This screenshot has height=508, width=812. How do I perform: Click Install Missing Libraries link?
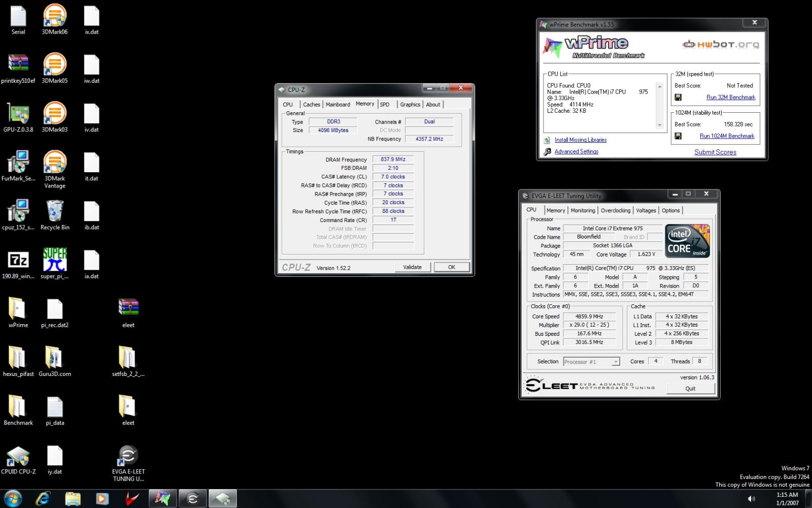pos(581,140)
